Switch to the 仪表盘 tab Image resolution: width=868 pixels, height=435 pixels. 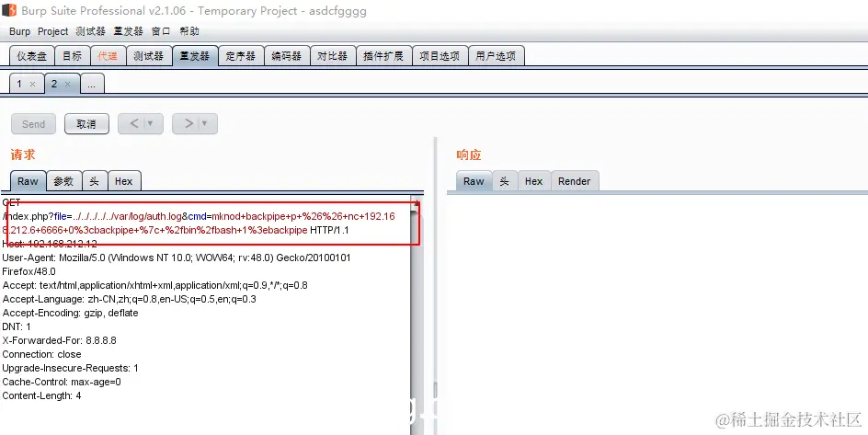(31, 56)
